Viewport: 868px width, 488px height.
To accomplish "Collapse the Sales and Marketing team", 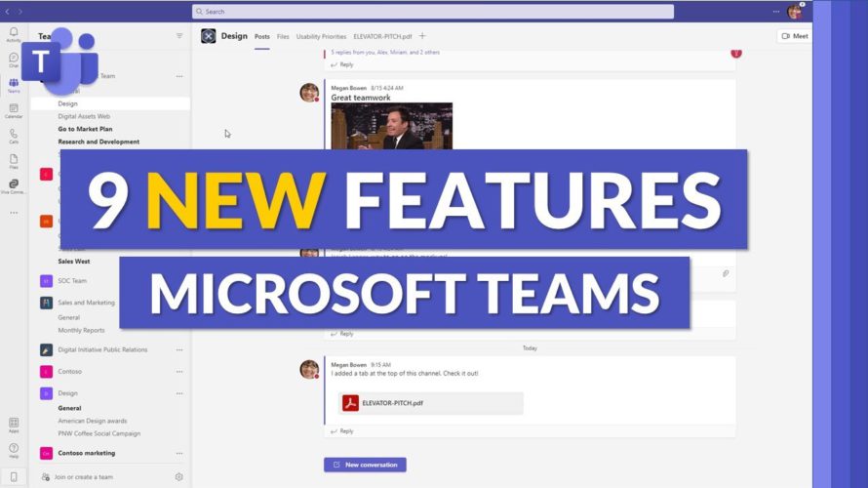I will (x=87, y=303).
